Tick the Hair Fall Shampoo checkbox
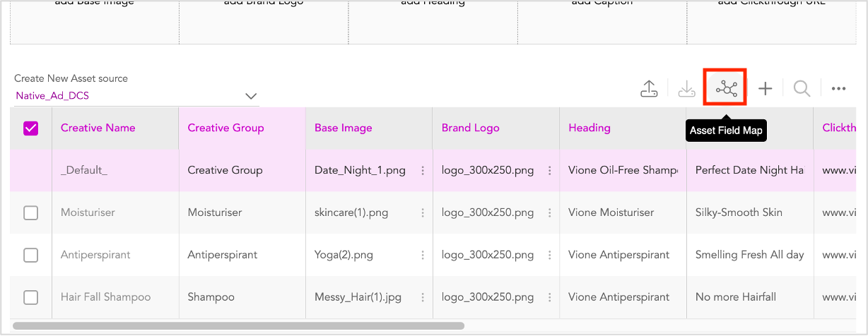This screenshot has height=336, width=868. click(x=31, y=298)
